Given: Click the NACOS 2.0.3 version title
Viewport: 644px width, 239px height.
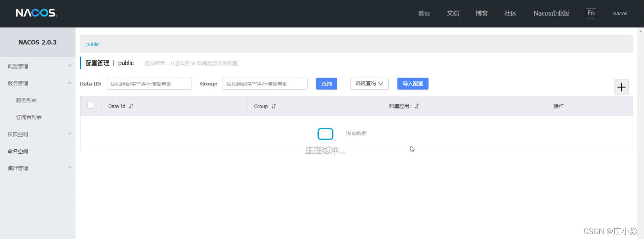Looking at the screenshot, I should click(38, 42).
